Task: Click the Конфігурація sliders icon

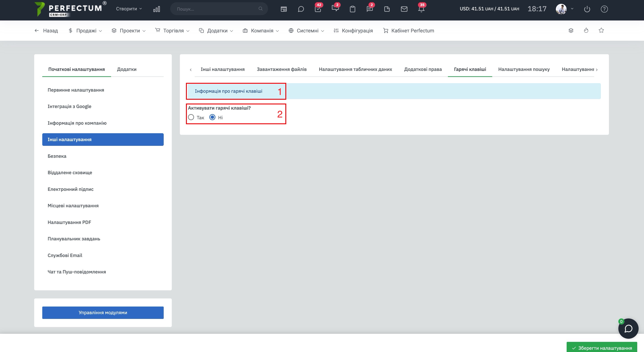Action: (x=336, y=31)
